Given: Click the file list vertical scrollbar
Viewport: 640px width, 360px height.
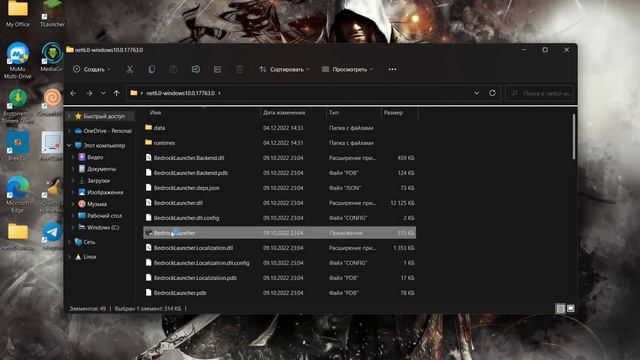Looking at the screenshot, I should pyautogui.click(x=574, y=137).
